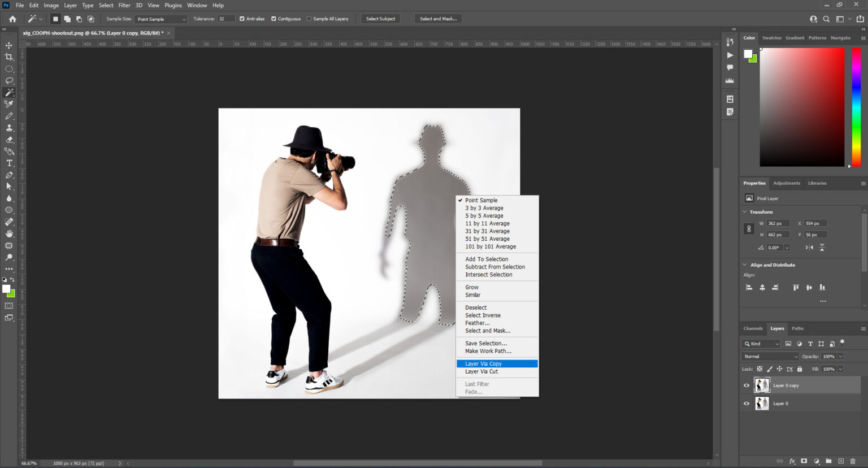Click the Add layer mask icon
This screenshot has width=868, height=468.
pos(803,461)
